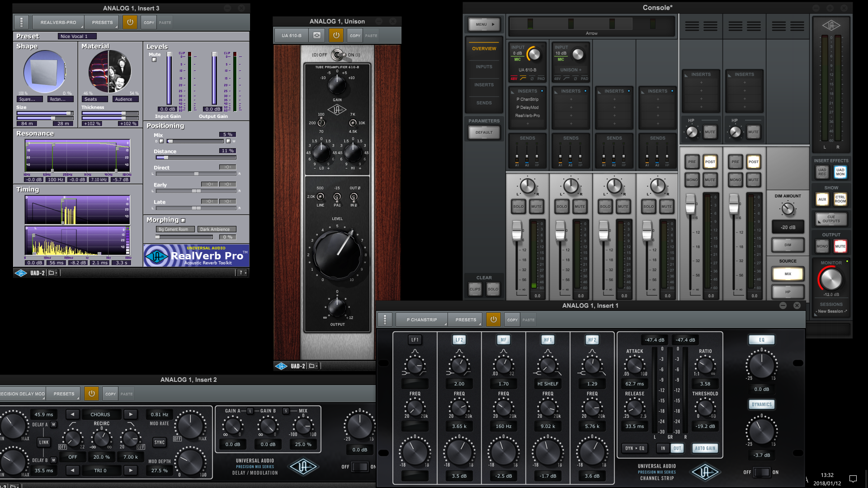The height and width of the screenshot is (488, 868).
Task: Click the 48V phantom power icon on UA 610-B channel
Action: click(x=514, y=78)
